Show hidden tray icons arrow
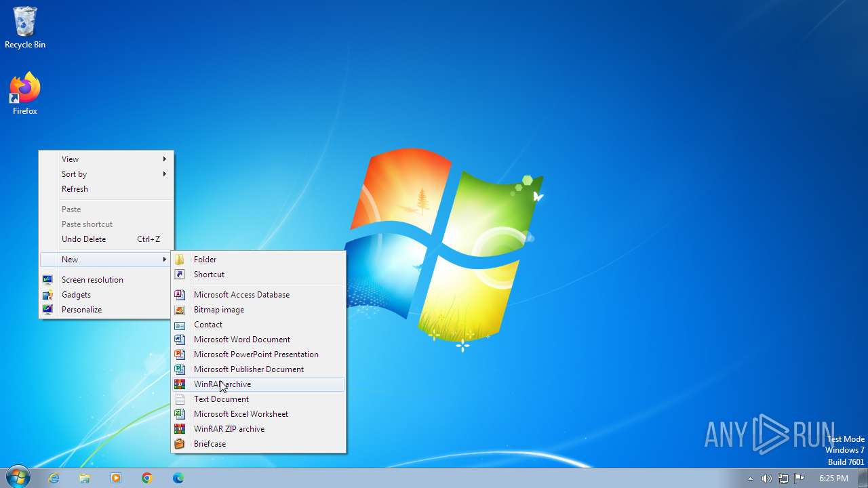The image size is (868, 488). point(750,479)
